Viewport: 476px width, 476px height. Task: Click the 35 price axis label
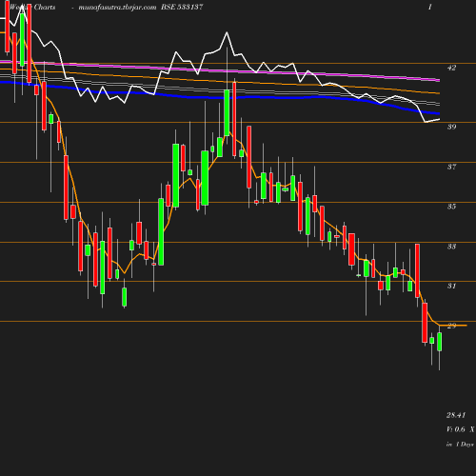(x=451, y=207)
